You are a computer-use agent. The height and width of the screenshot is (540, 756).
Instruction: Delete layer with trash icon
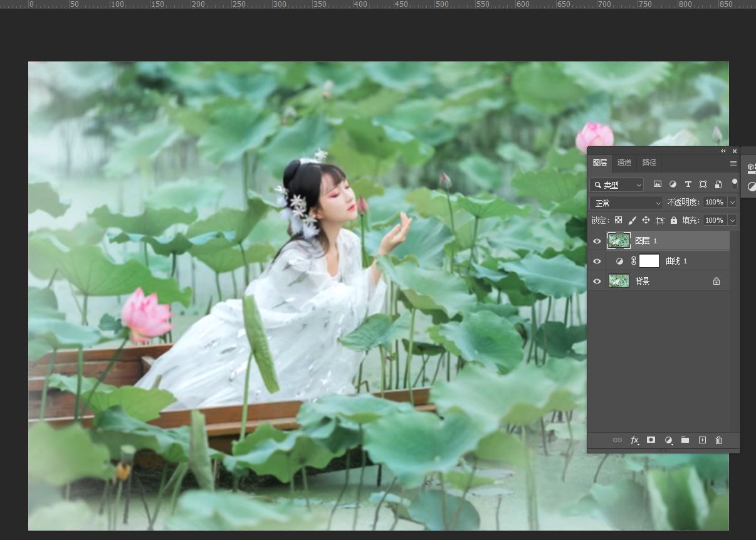tap(719, 440)
